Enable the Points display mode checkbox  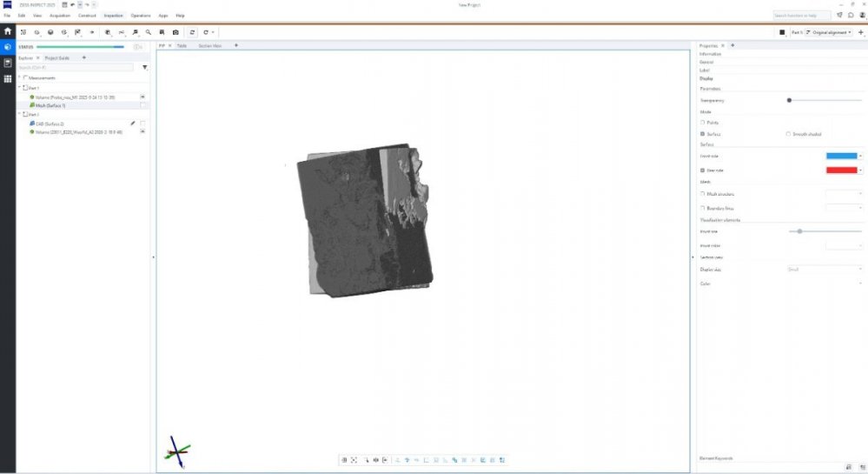(x=702, y=123)
